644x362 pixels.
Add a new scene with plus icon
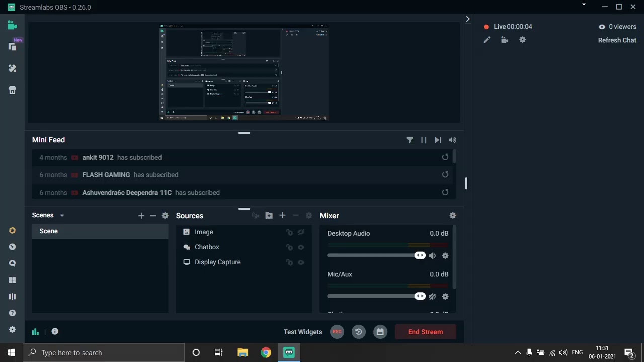pyautogui.click(x=141, y=216)
